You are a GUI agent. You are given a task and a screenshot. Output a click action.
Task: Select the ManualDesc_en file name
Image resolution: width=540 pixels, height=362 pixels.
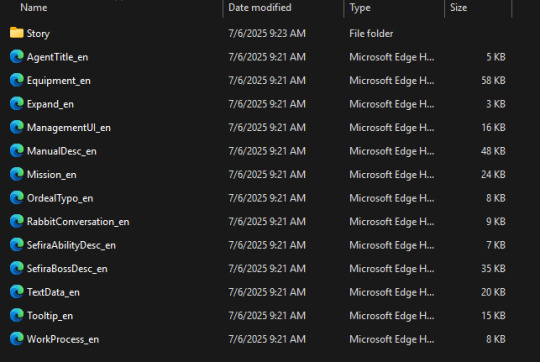click(62, 151)
